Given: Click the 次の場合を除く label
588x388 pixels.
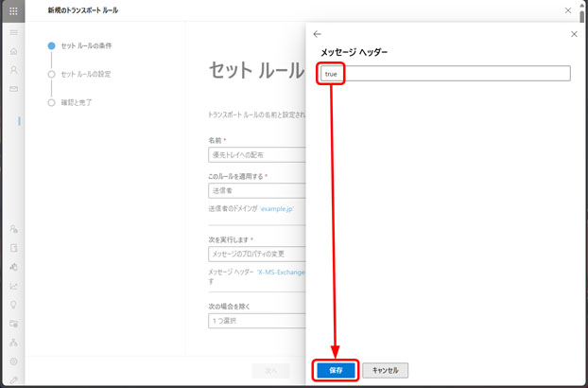Looking at the screenshot, I should tap(229, 307).
